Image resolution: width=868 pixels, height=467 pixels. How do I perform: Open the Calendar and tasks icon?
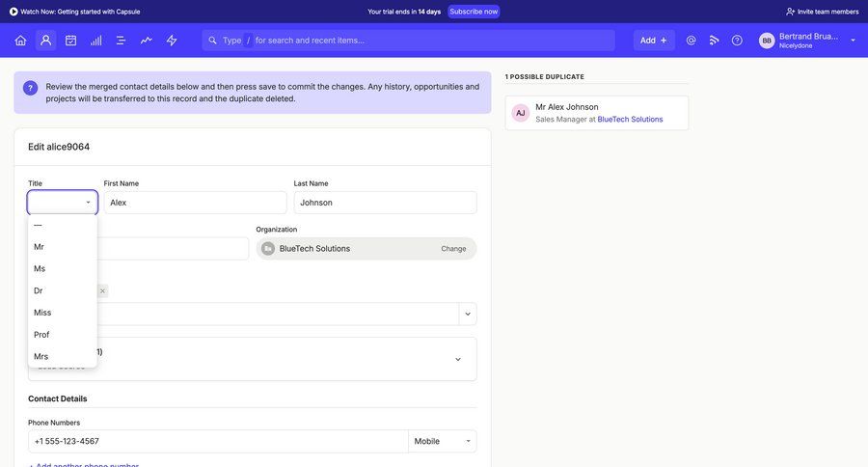coord(70,41)
